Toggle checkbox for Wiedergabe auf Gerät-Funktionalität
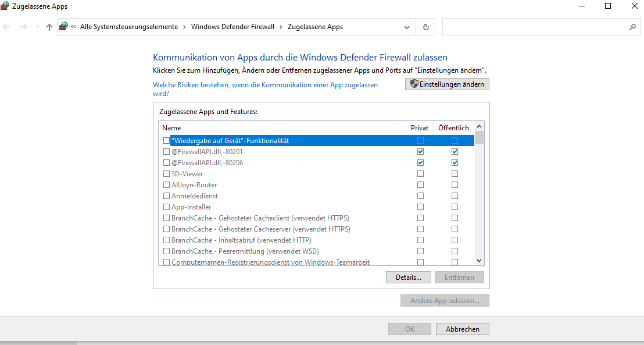The height and width of the screenshot is (345, 644). (x=166, y=141)
